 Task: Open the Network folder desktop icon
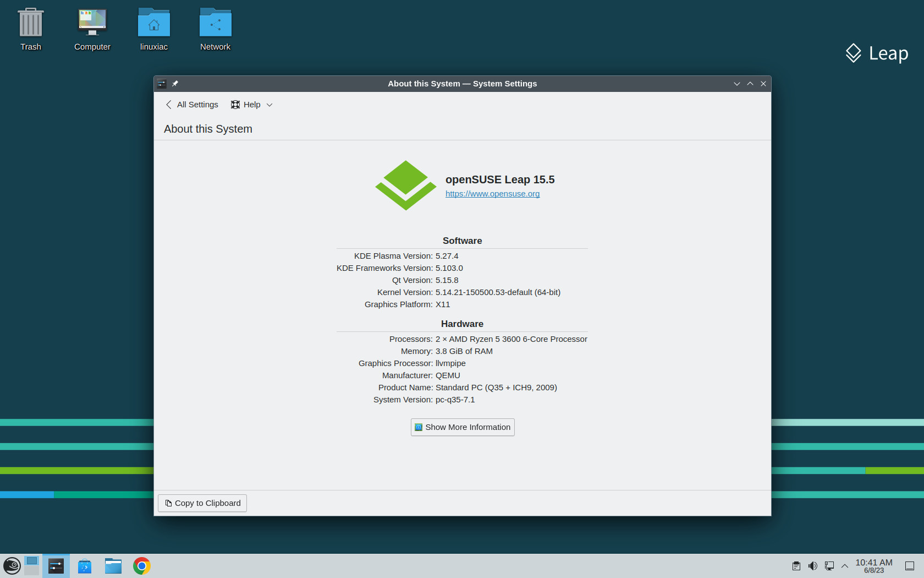click(x=216, y=30)
